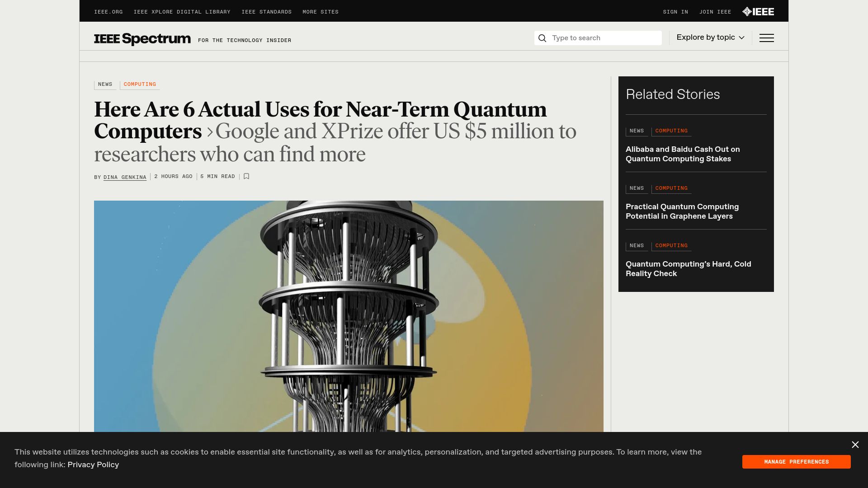Open the IEEE.ORG link
Screen dimensions: 868x488
(x=108, y=12)
